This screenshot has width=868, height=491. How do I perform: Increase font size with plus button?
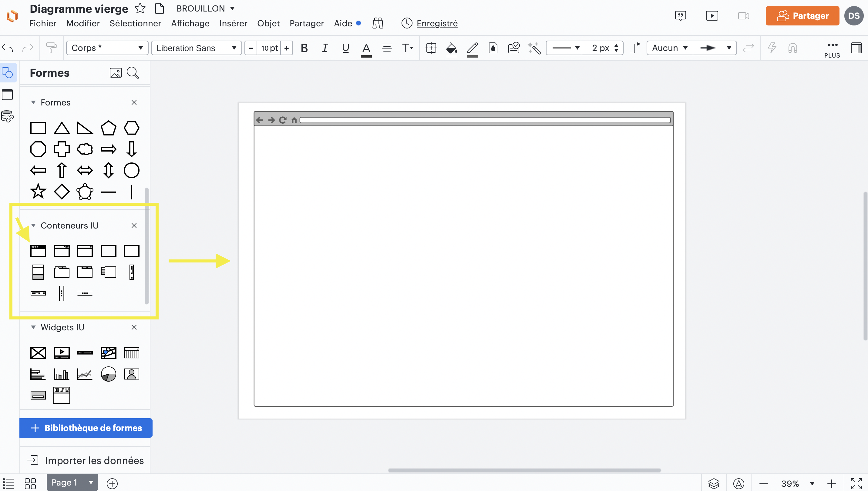point(286,48)
